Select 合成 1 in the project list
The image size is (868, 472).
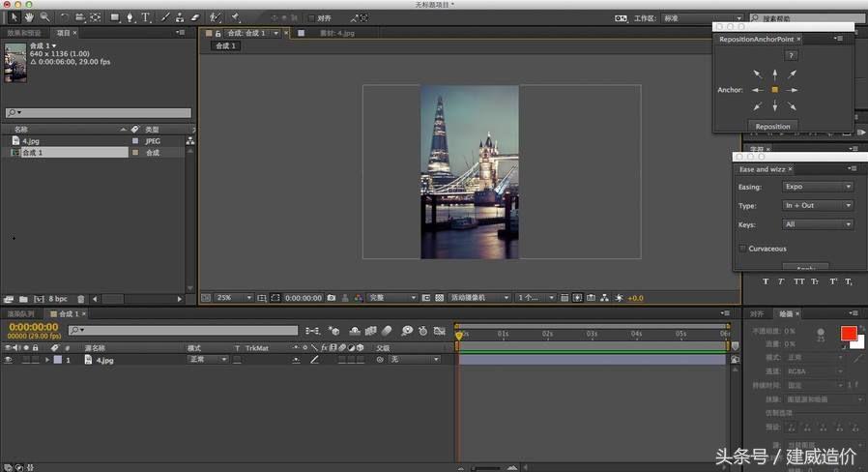coord(34,153)
